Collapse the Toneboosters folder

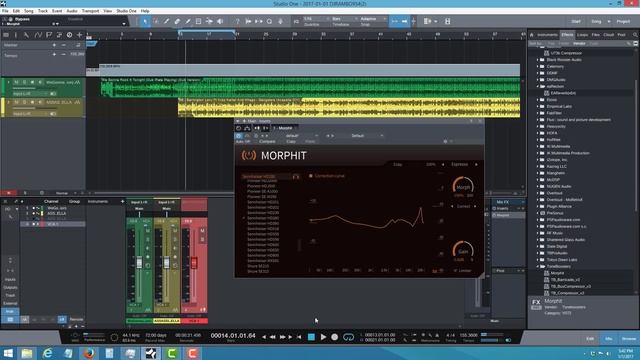(x=538, y=267)
